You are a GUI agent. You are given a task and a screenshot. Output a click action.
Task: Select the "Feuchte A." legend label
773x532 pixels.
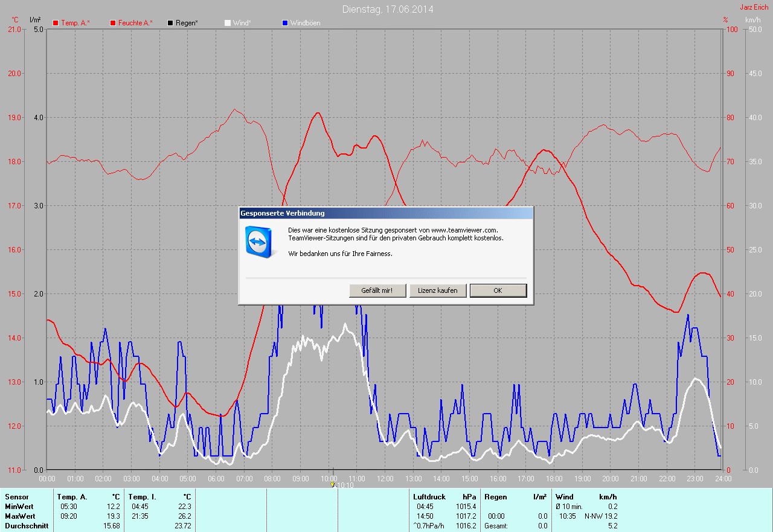pyautogui.click(x=136, y=23)
